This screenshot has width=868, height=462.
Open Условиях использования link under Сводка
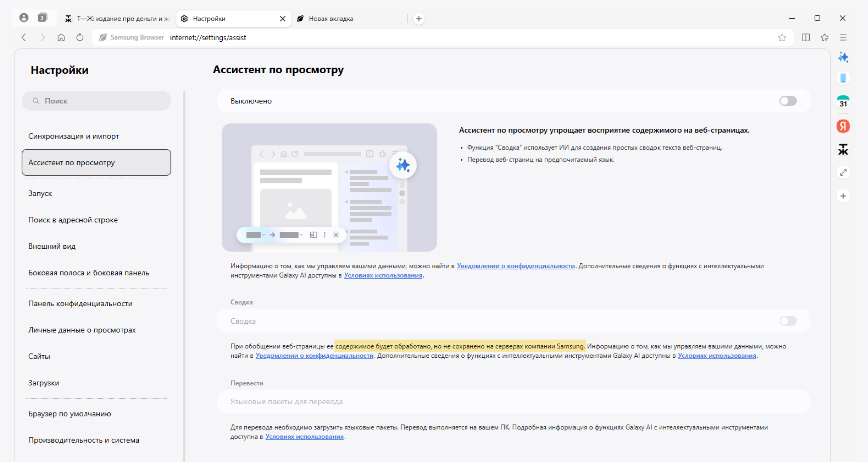(717, 356)
